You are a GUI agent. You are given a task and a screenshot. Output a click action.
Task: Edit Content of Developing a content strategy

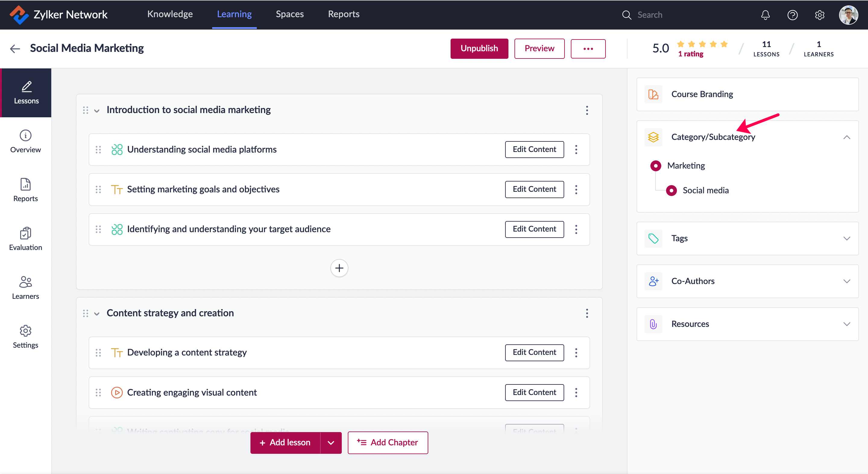(x=534, y=352)
